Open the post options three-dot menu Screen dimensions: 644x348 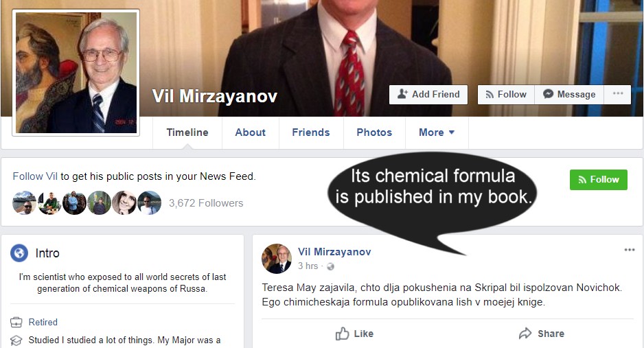tap(630, 250)
